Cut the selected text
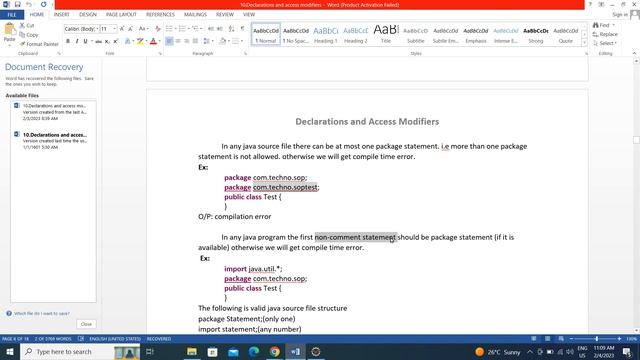 click(x=27, y=25)
